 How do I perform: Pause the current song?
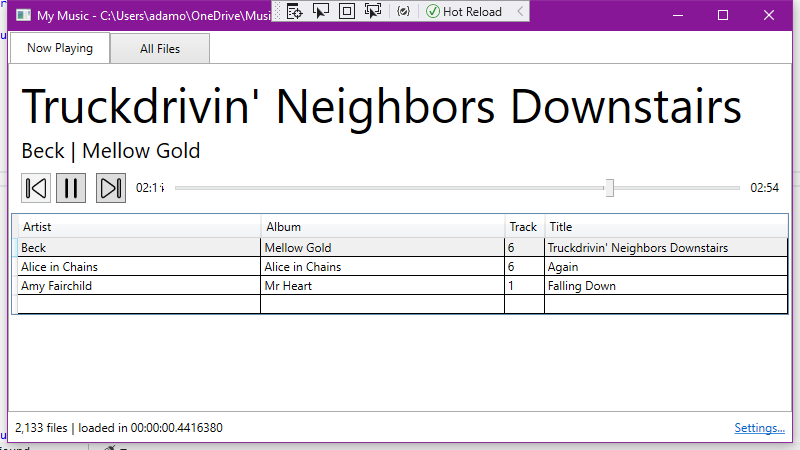71,188
